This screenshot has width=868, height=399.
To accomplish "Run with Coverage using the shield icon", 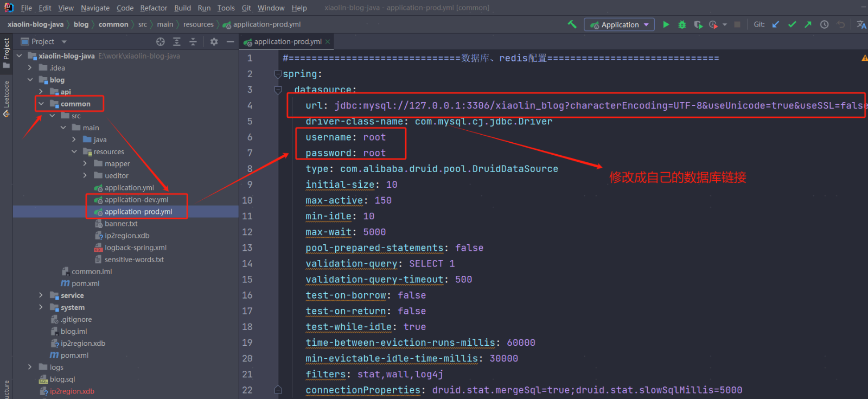I will point(698,24).
